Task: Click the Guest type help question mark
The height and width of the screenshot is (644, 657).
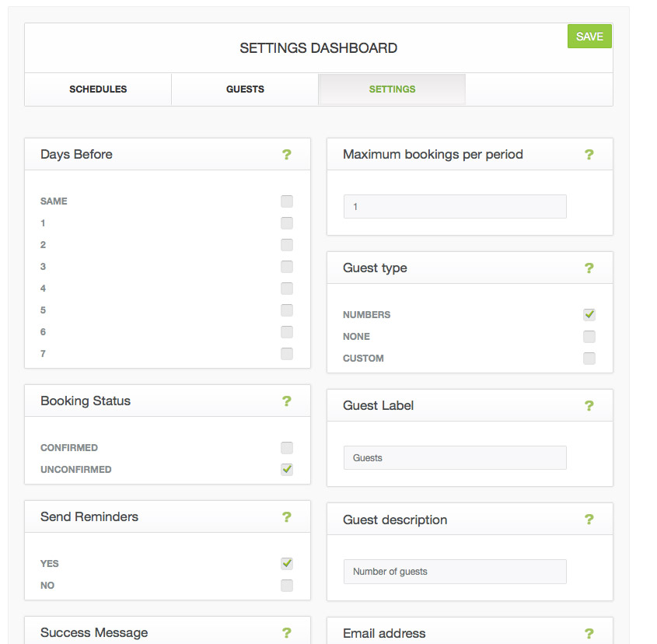Action: click(x=589, y=268)
